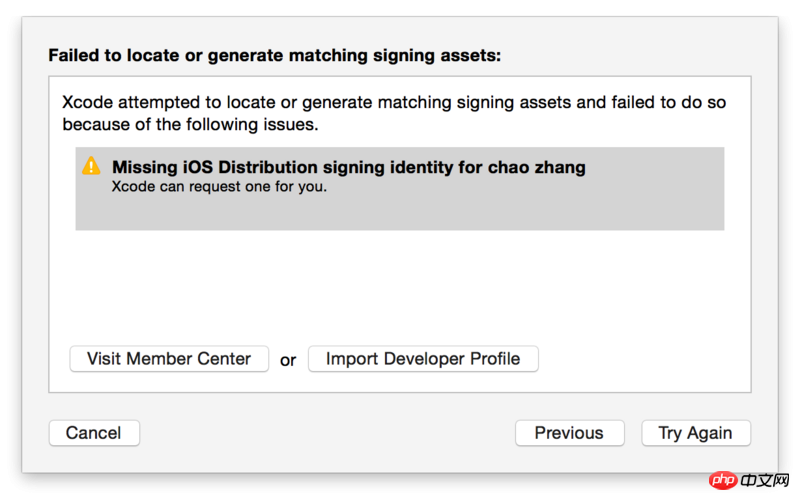Click the 'or' text between the buttons
Viewport: 800px width, 500px height.
[288, 360]
